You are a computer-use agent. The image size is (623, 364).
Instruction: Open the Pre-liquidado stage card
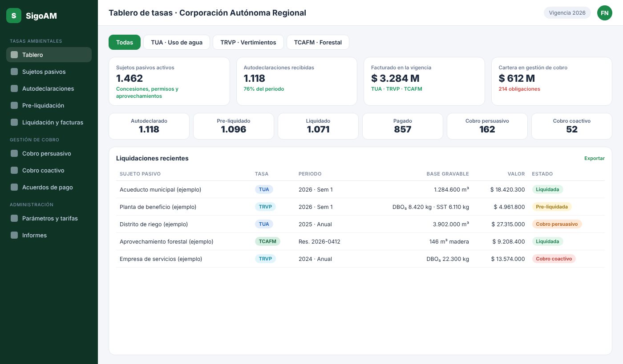click(234, 126)
